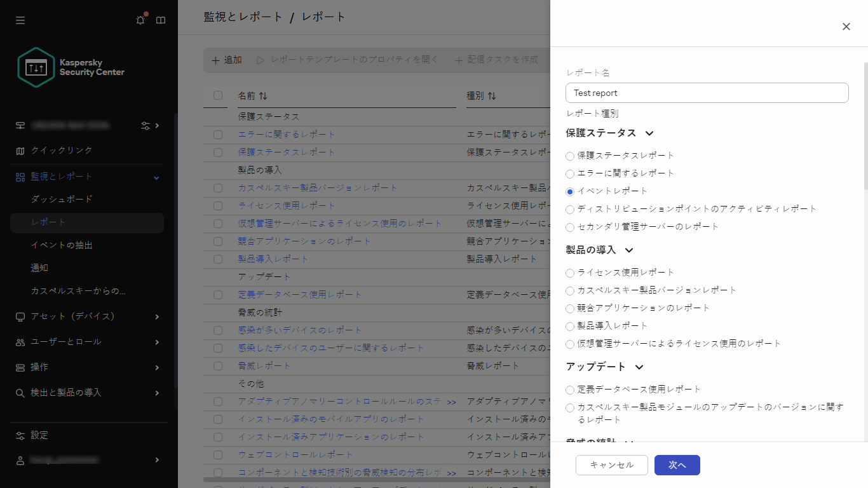The width and height of the screenshot is (868, 488).
Task: Navigate to イベントの抽出 menu item
Action: click(x=60, y=245)
